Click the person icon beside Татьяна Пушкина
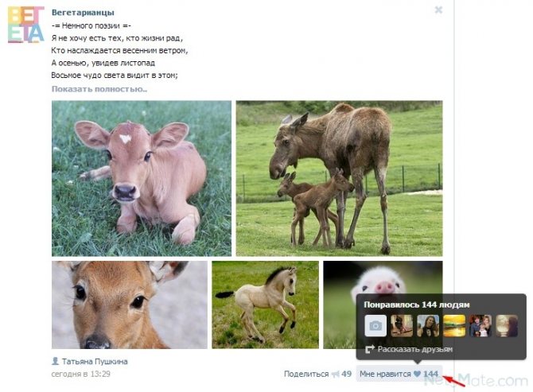Screen dimensions: 533x392 55,361
